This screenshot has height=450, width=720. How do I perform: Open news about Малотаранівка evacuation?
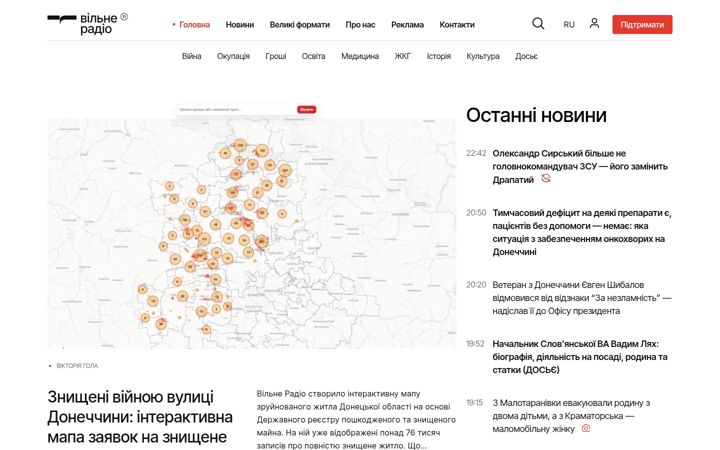pyautogui.click(x=571, y=416)
